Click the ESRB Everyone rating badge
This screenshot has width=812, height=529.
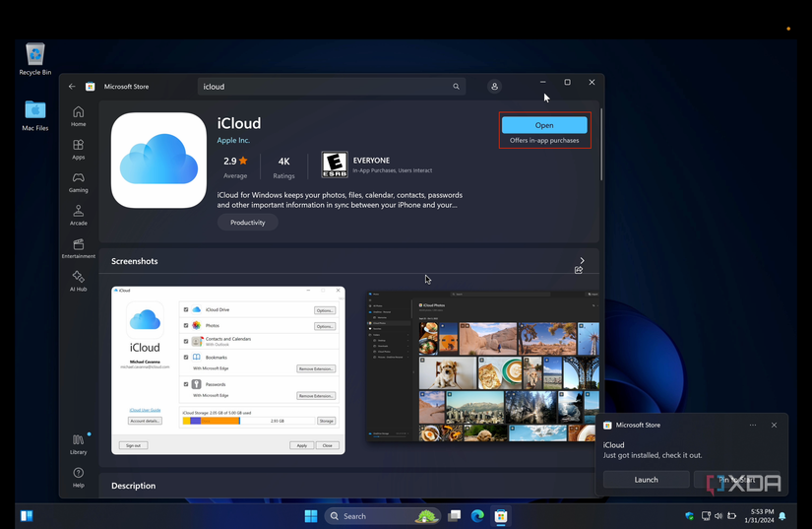[x=334, y=165]
